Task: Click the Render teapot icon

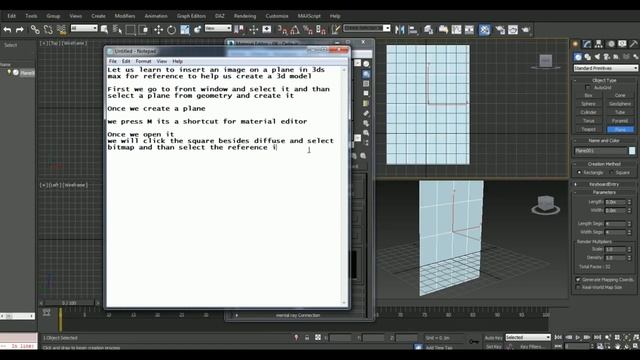Action: [526, 30]
